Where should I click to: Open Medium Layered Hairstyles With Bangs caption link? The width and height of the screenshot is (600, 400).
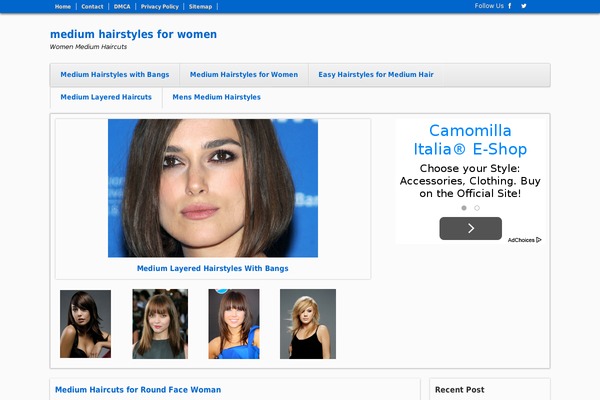click(x=213, y=268)
